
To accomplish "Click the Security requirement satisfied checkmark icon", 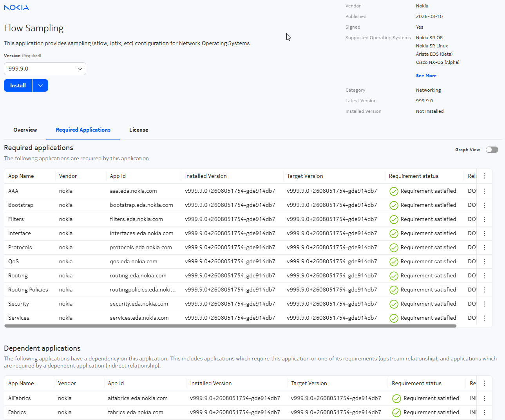I will point(394,304).
